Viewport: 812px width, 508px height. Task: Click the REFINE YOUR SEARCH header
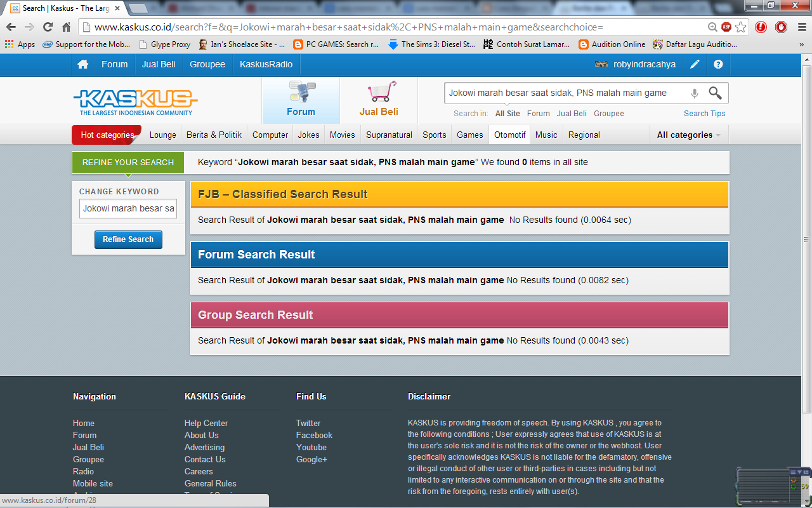coord(128,163)
